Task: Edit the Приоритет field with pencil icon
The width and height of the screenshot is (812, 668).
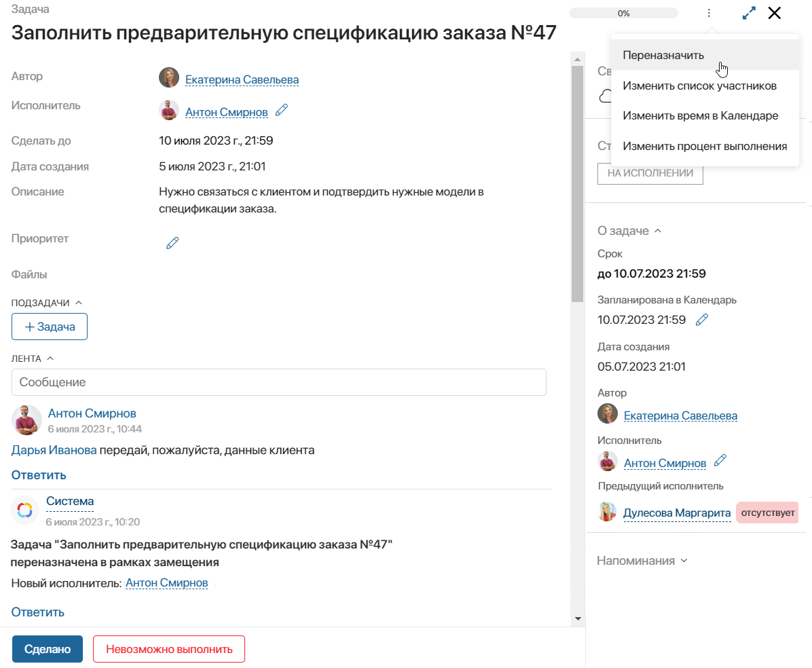Action: pos(172,243)
